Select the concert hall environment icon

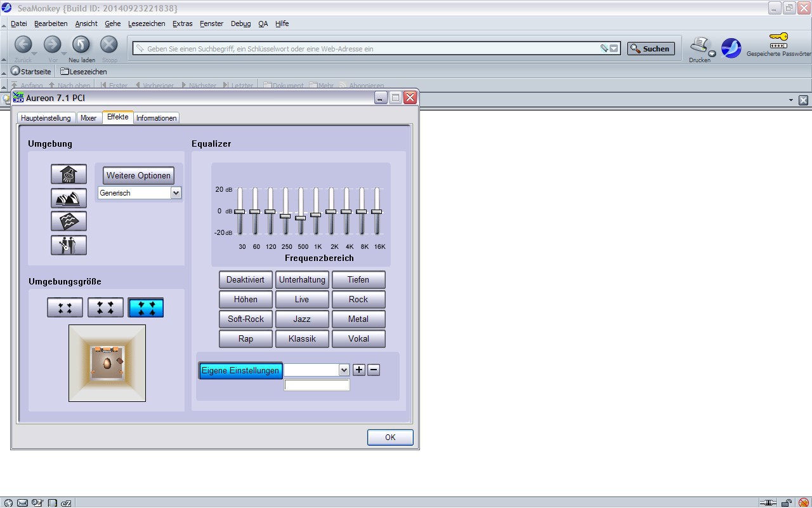pyautogui.click(x=69, y=198)
